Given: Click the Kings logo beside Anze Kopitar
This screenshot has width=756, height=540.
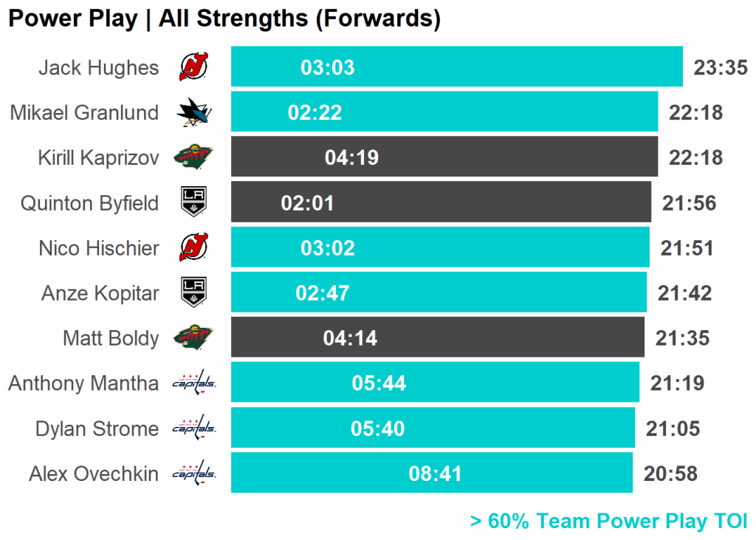Looking at the screenshot, I should (194, 293).
